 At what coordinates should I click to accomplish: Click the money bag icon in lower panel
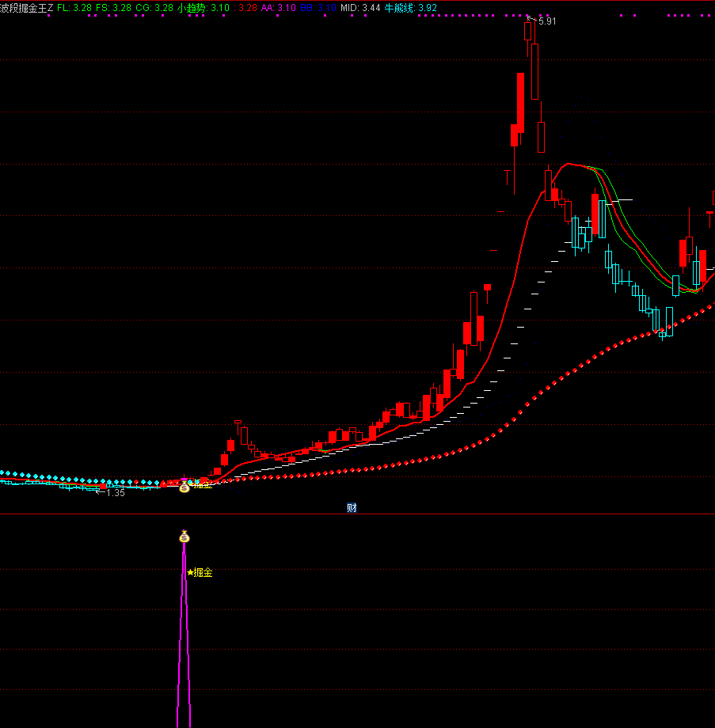184,537
